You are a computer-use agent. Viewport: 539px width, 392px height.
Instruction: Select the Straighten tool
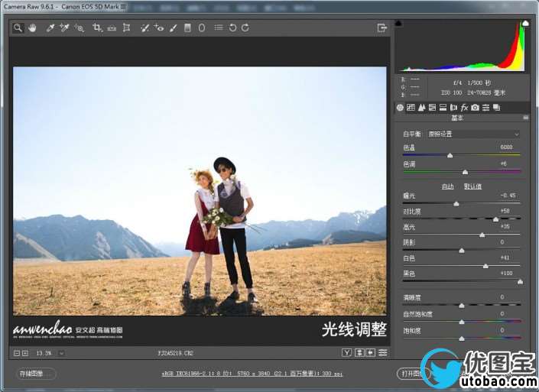[x=112, y=28]
